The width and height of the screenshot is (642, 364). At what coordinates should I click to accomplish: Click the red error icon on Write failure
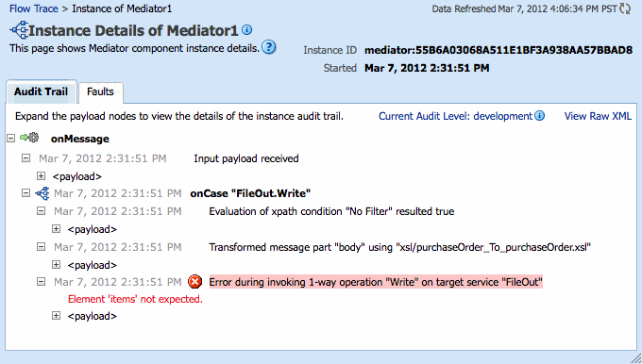click(194, 281)
